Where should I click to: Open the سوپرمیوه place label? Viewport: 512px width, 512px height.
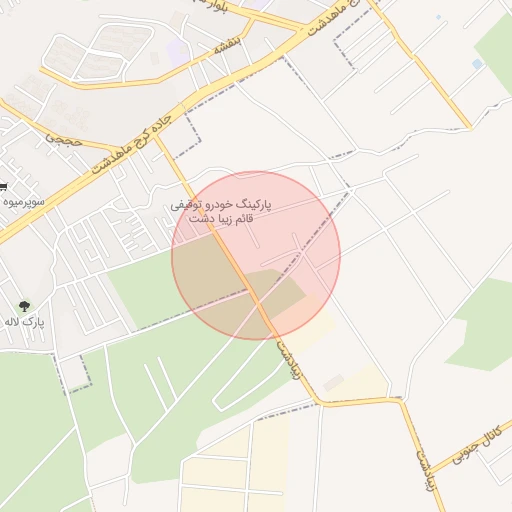pos(23,202)
